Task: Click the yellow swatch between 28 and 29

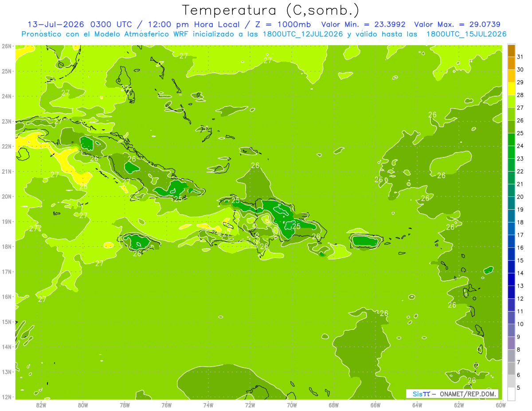Action: click(x=511, y=89)
